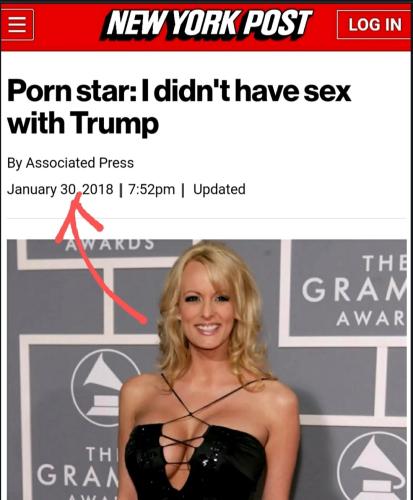Click the gramophone logo at bottom right of photo
Image resolution: width=413 pixels, height=500 pixels.
pos(373,467)
